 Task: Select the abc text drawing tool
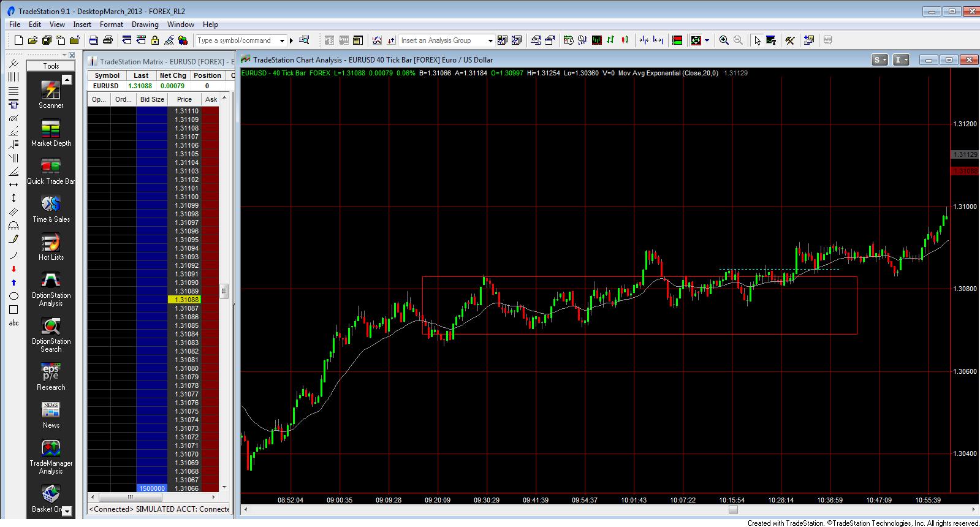point(13,323)
